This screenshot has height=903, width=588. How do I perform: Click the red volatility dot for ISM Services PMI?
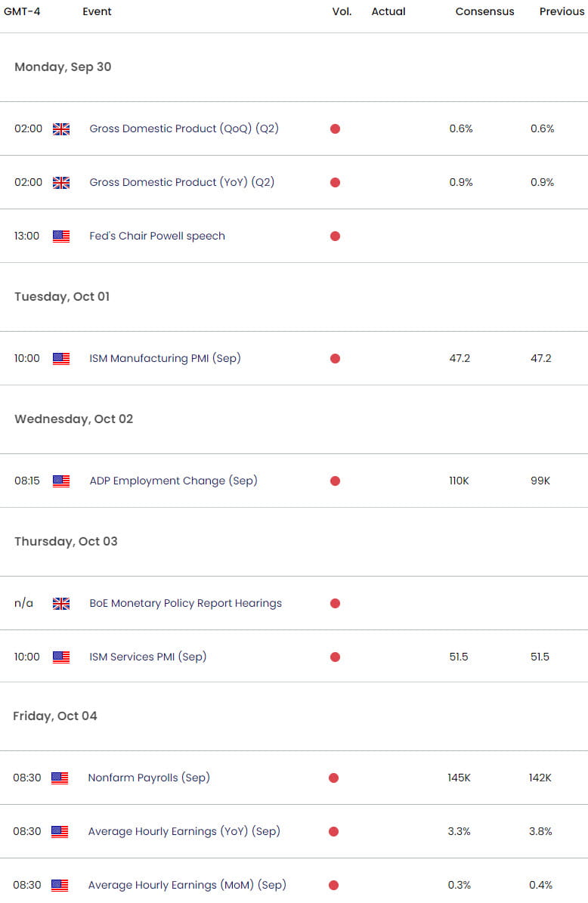(335, 657)
